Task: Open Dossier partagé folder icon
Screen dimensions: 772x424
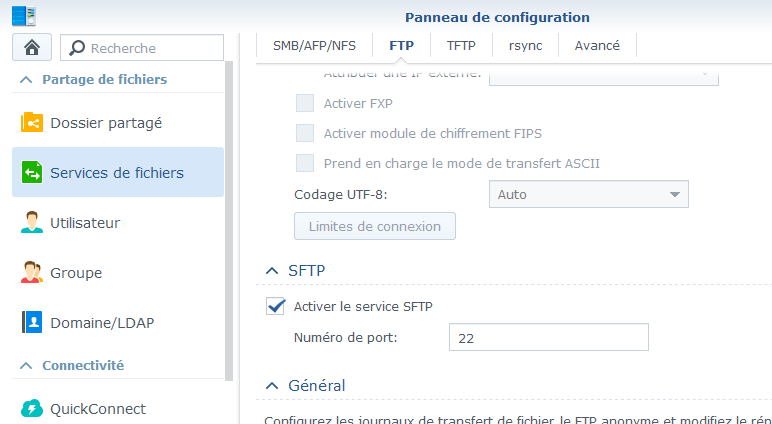Action: tap(32, 123)
